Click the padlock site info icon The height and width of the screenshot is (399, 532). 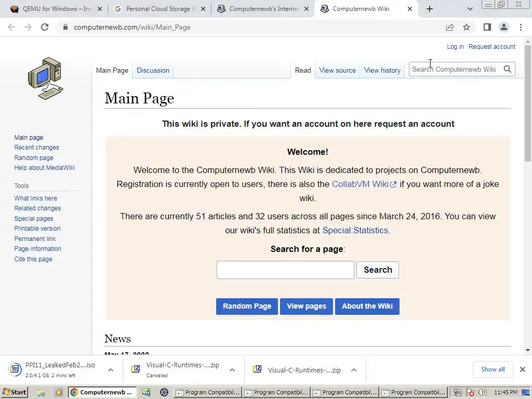[x=65, y=27]
